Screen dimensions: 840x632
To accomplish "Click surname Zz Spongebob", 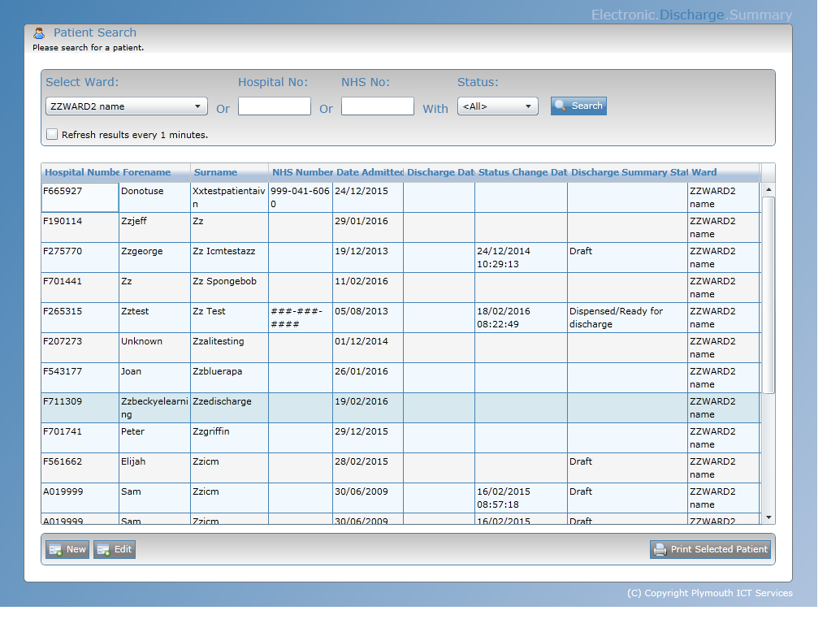I will tap(224, 281).
